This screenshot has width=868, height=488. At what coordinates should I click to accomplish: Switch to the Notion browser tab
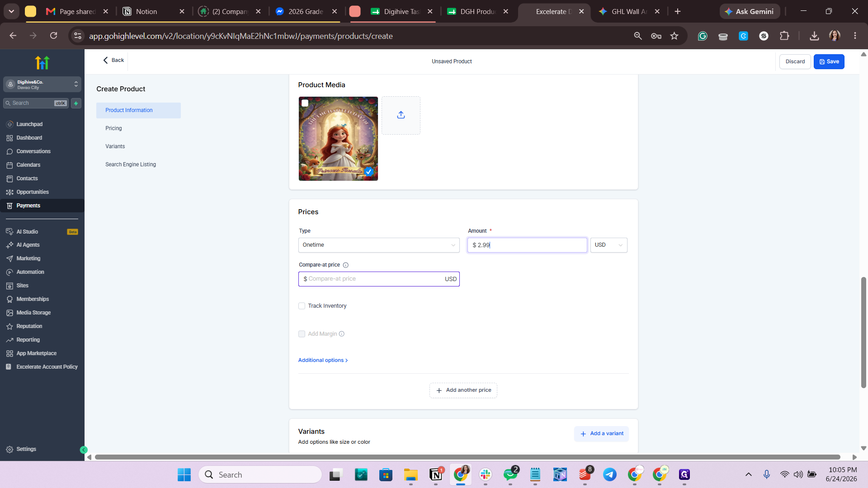154,11
